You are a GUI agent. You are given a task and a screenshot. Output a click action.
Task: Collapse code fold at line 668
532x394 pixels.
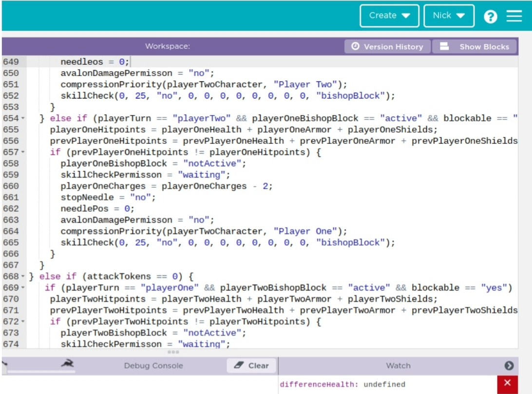pyautogui.click(x=23, y=276)
